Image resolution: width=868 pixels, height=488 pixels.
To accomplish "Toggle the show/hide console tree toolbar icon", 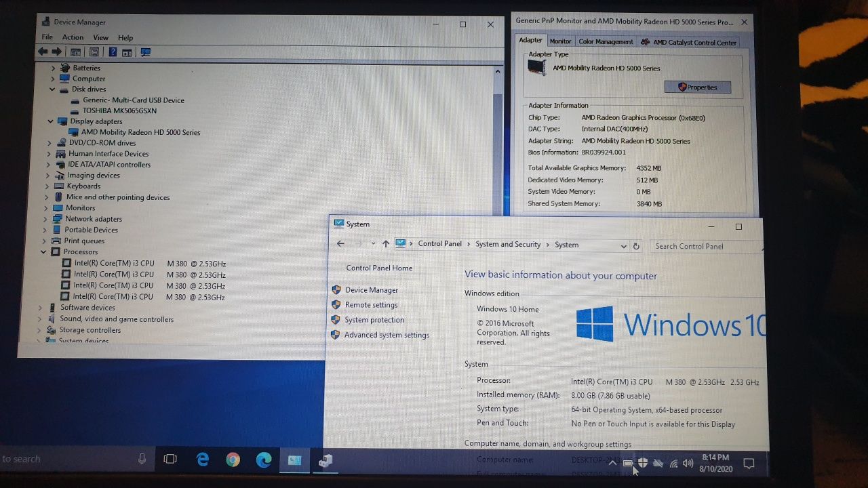I will coord(75,52).
